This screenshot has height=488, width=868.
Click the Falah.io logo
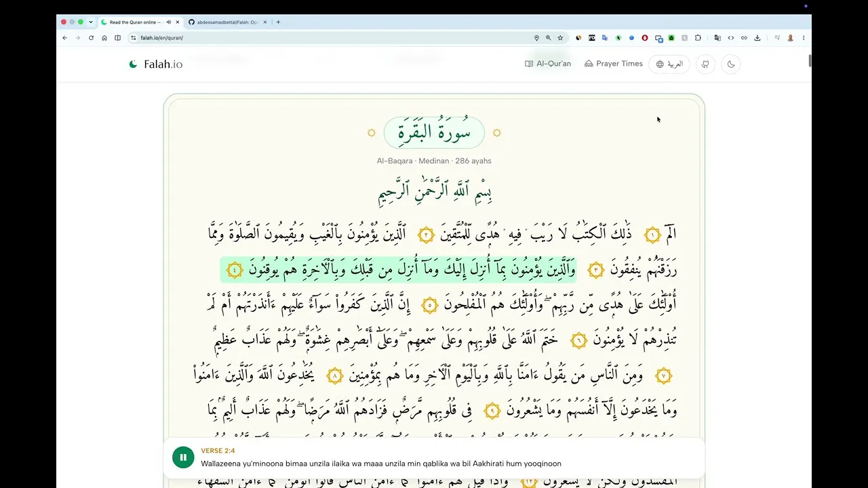point(155,64)
